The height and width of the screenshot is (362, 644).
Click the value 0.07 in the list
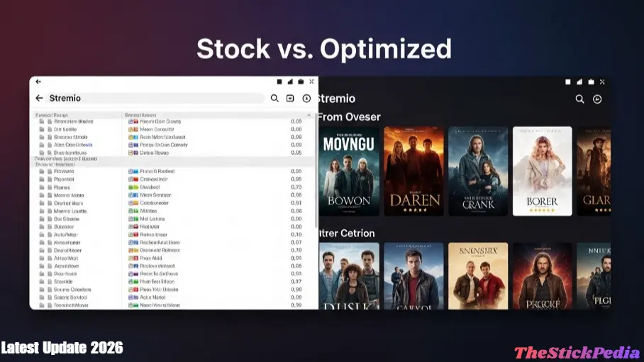296,243
